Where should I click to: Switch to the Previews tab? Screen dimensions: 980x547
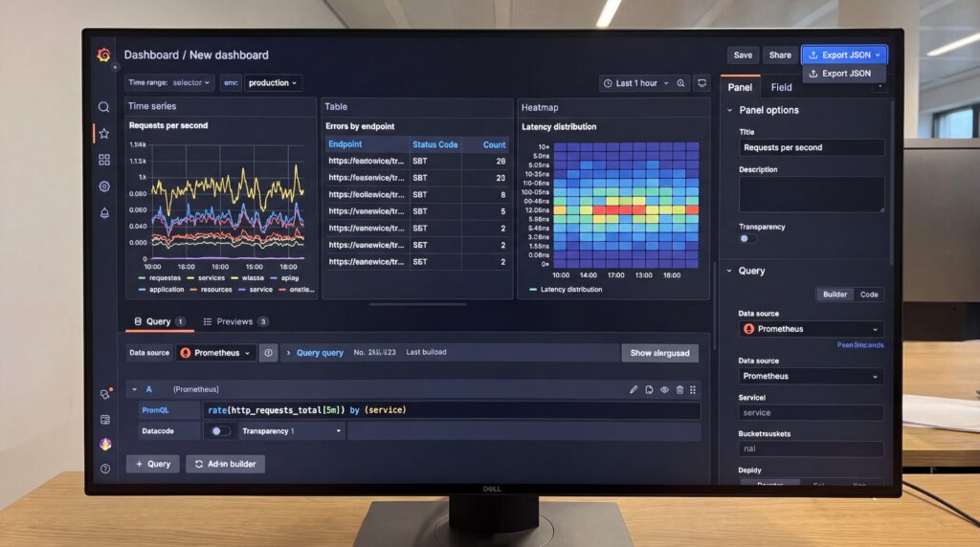tap(235, 321)
